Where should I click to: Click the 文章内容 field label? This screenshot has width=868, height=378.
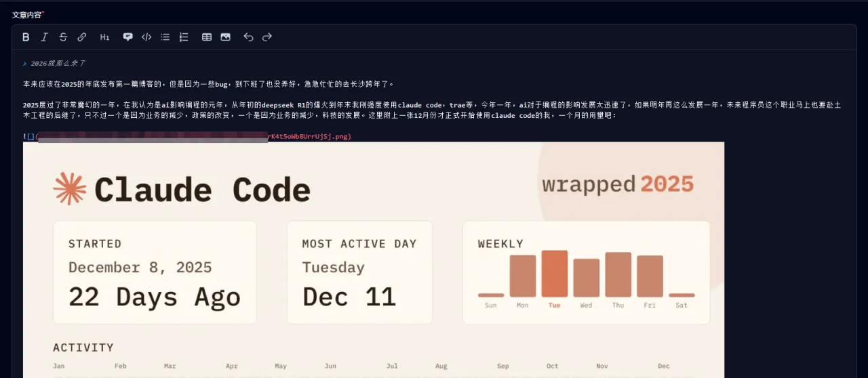pyautogui.click(x=26, y=14)
